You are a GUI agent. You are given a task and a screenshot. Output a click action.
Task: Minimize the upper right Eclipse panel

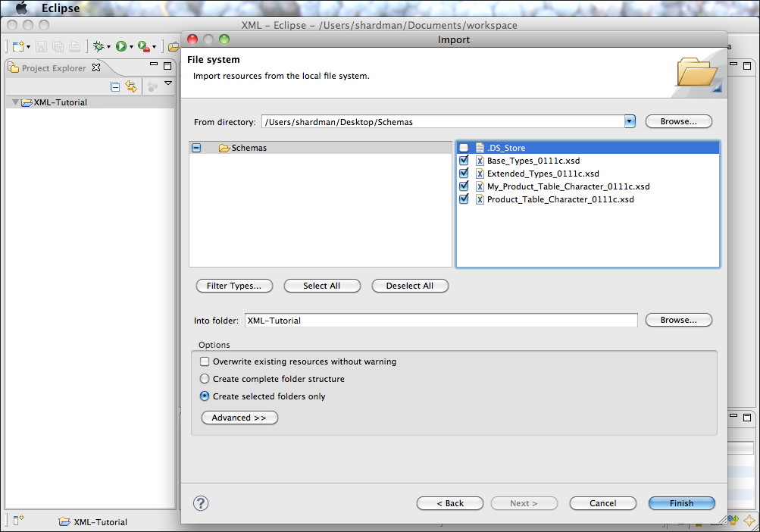pyautogui.click(x=733, y=64)
